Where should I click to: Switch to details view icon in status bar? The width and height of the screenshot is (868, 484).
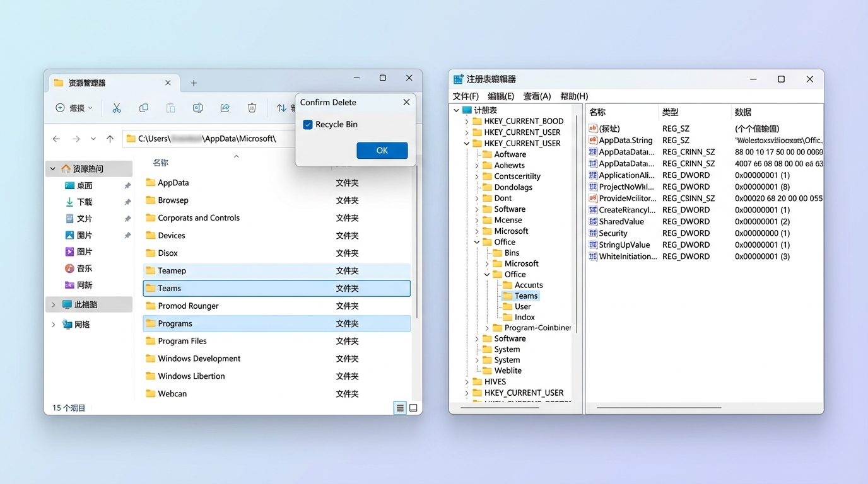400,408
